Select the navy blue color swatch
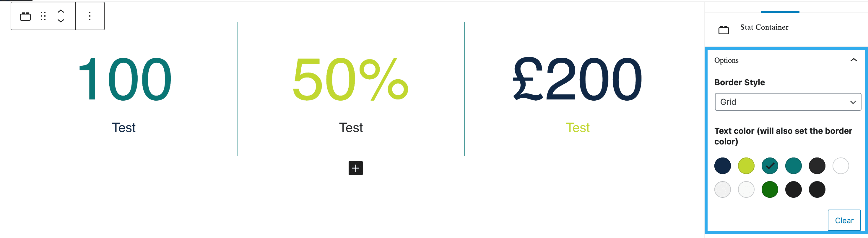This screenshot has height=238, width=868. (x=722, y=166)
